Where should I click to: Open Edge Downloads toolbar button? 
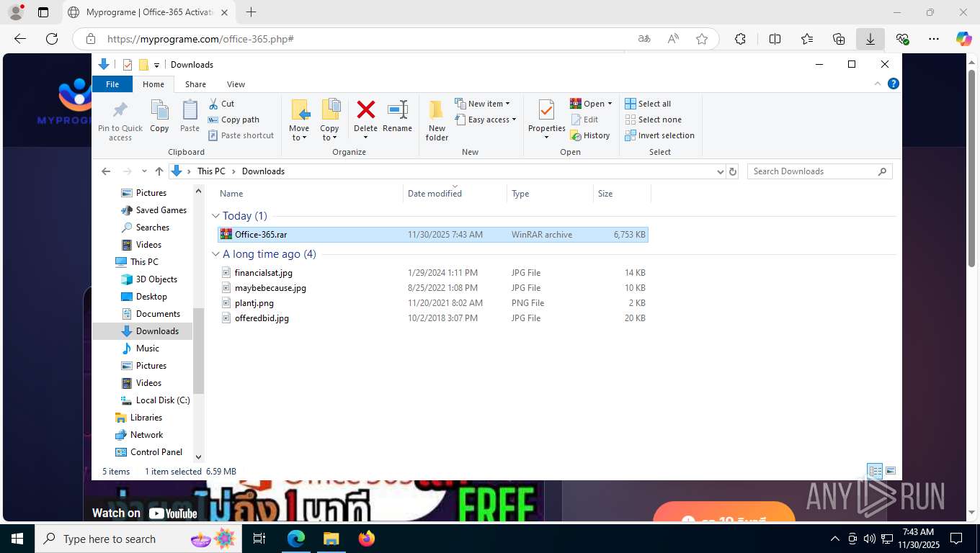(870, 39)
